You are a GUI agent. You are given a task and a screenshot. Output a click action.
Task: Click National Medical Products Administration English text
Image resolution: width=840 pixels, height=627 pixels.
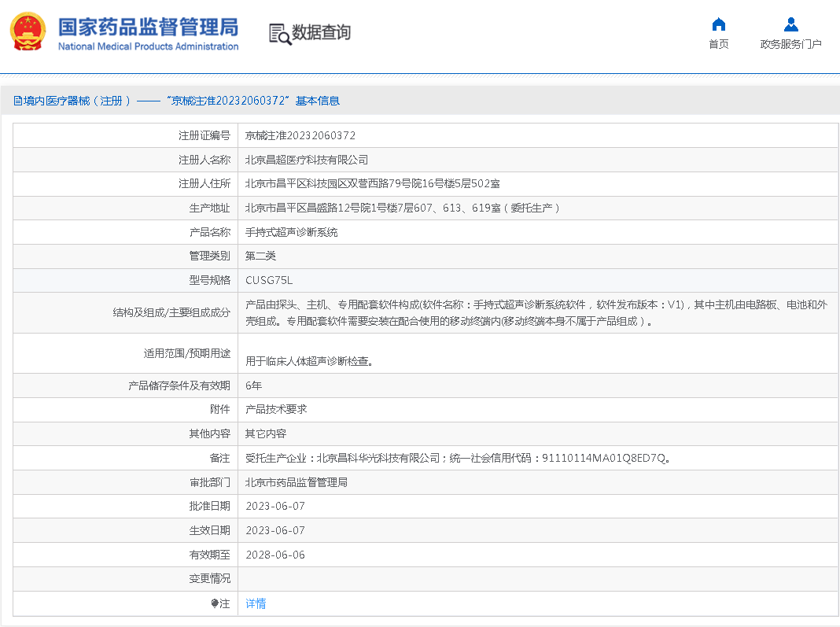[148, 46]
